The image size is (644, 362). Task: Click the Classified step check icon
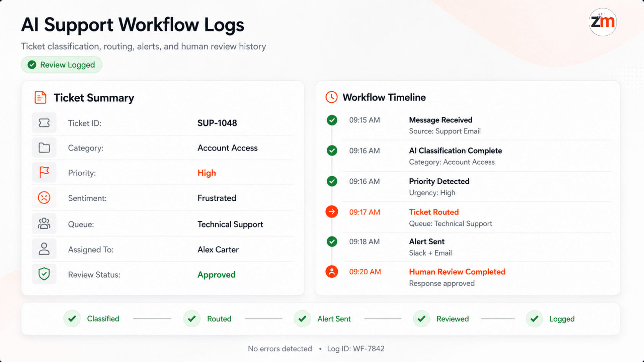[x=72, y=319]
